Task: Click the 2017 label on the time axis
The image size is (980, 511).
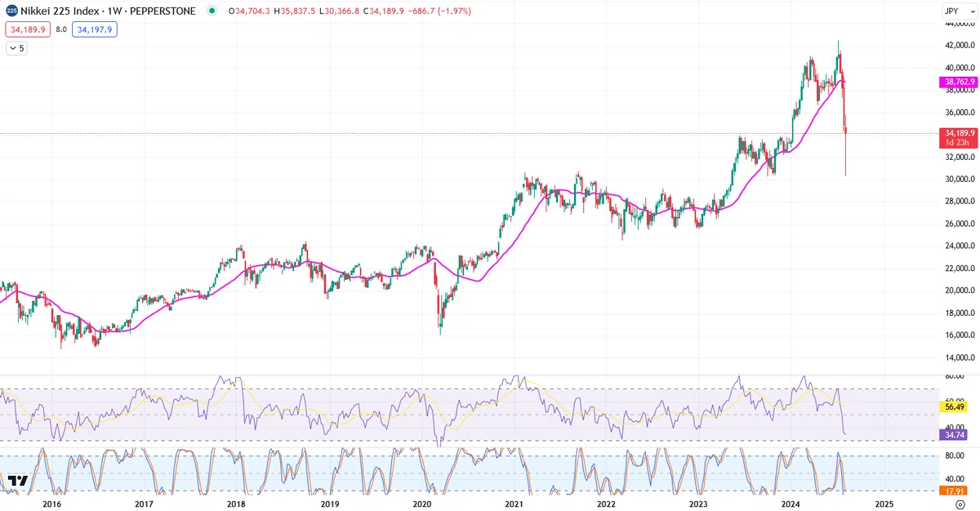Action: tap(144, 504)
